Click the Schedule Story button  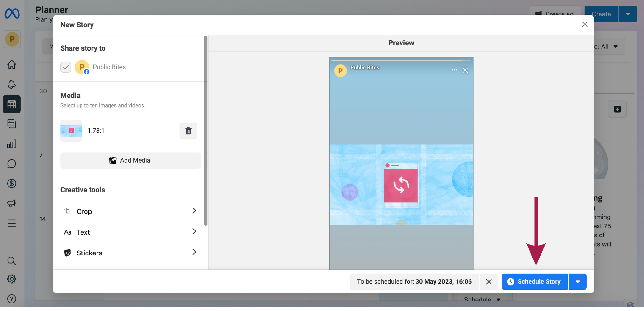click(x=535, y=282)
